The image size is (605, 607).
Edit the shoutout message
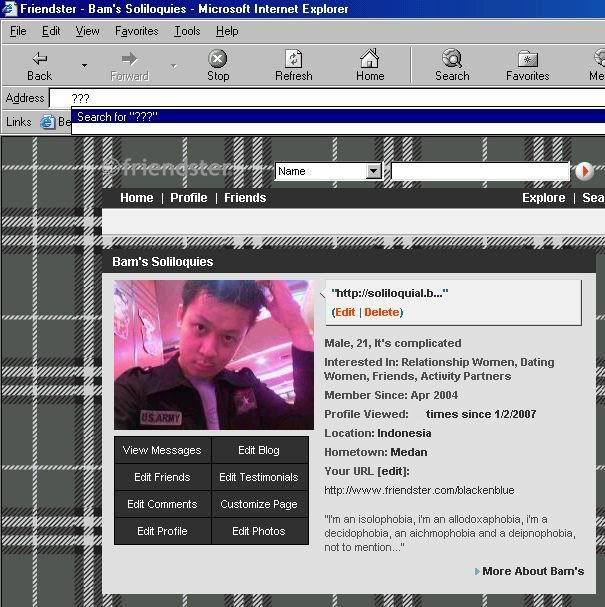click(x=345, y=312)
